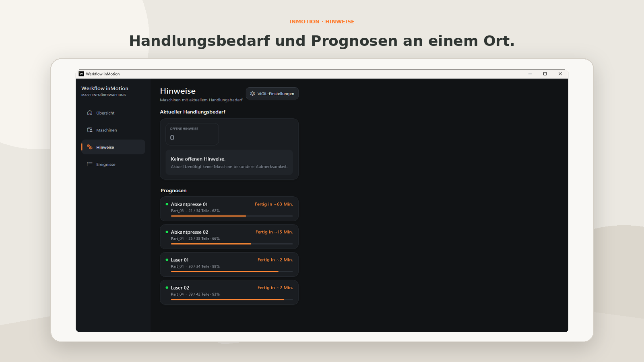Click the Offene Hinweise counter tile

[x=192, y=134]
